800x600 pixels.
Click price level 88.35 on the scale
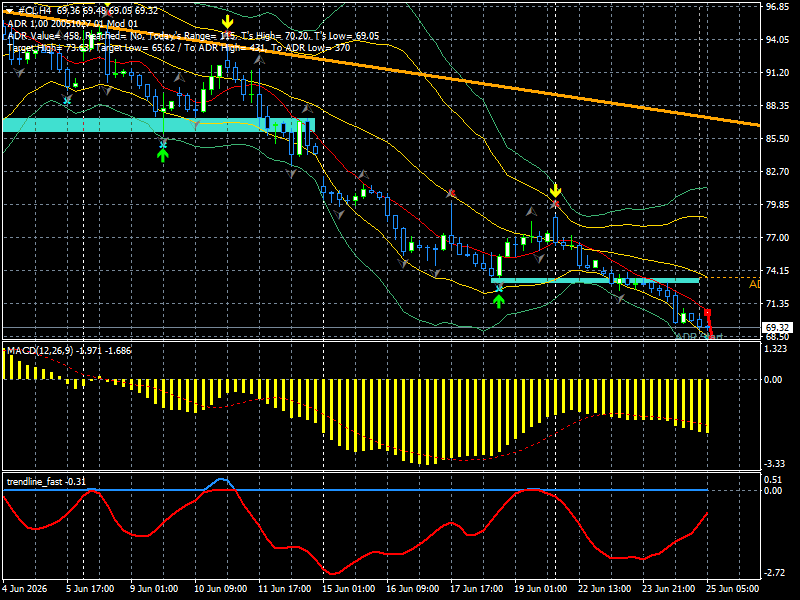tap(778, 106)
